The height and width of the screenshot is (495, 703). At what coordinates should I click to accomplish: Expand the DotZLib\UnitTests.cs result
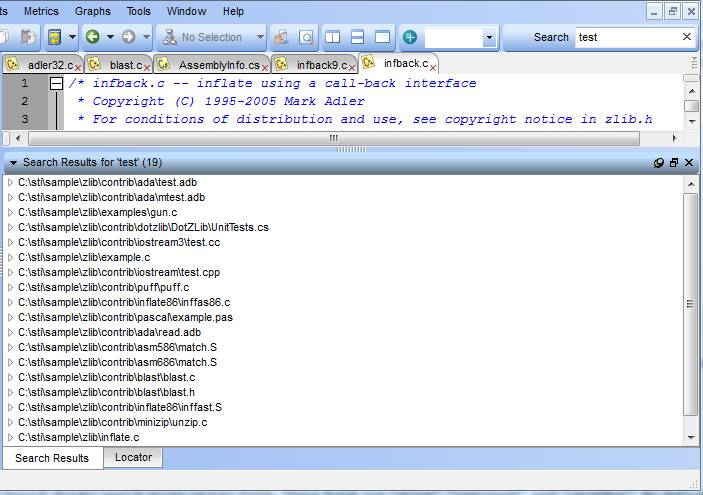(x=10, y=227)
